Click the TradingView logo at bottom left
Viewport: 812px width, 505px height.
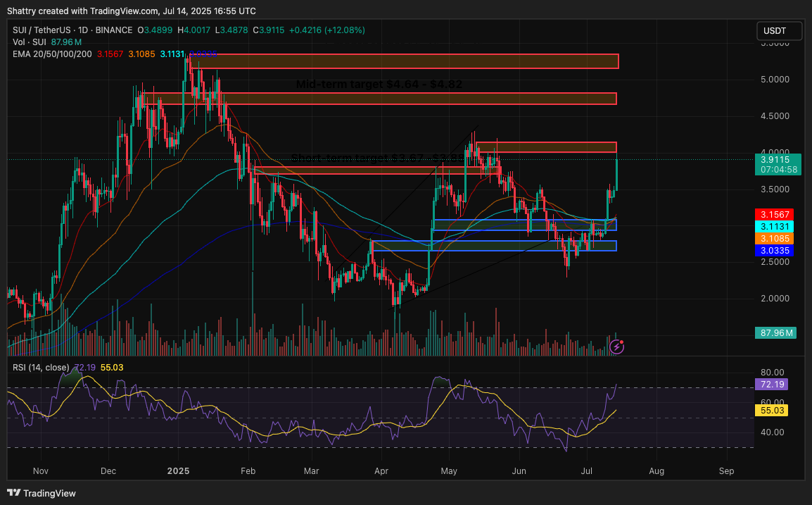click(42, 493)
